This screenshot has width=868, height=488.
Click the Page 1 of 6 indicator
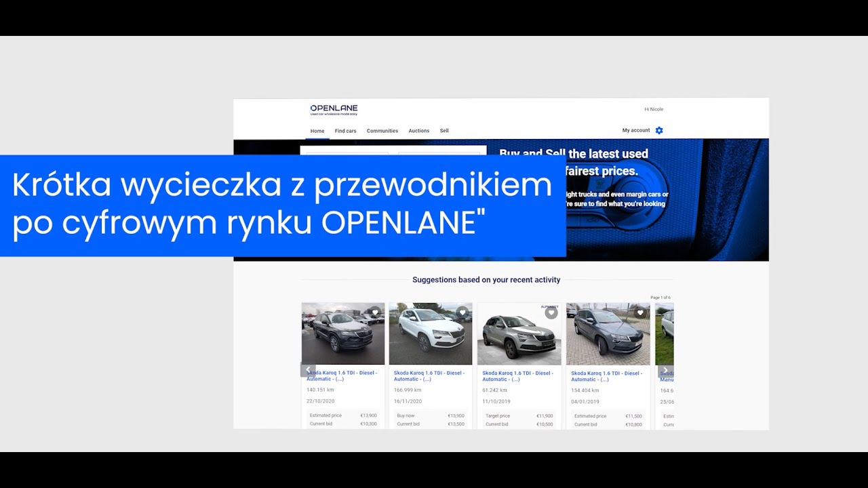pyautogui.click(x=660, y=298)
